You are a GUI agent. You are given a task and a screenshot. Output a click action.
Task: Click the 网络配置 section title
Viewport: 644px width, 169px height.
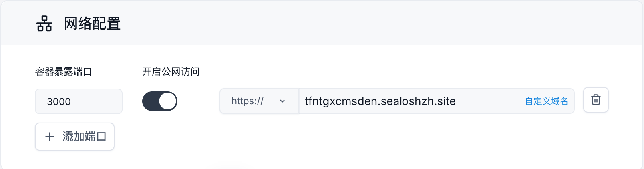coord(92,24)
